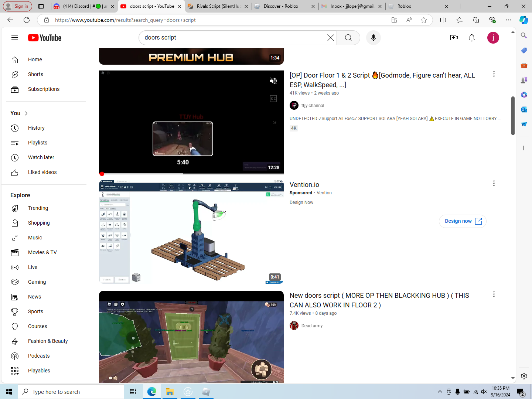The image size is (532, 399).
Task: Open the Vention.io ad title
Action: click(304, 185)
